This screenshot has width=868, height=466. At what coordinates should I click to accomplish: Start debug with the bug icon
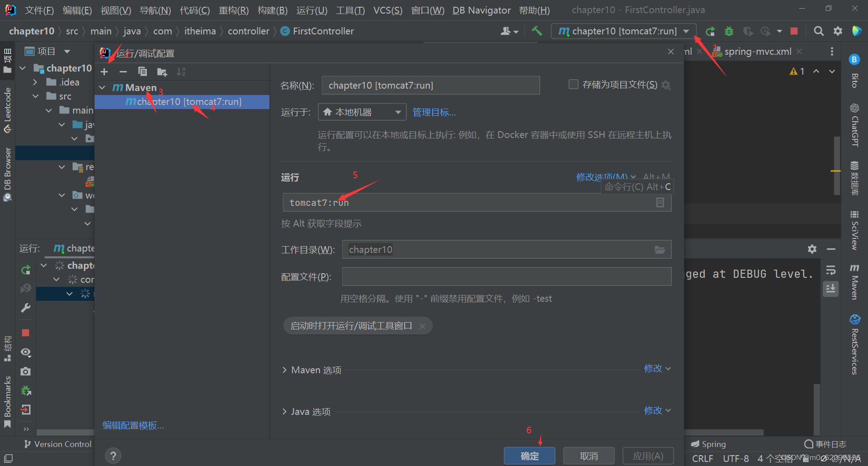pos(729,31)
